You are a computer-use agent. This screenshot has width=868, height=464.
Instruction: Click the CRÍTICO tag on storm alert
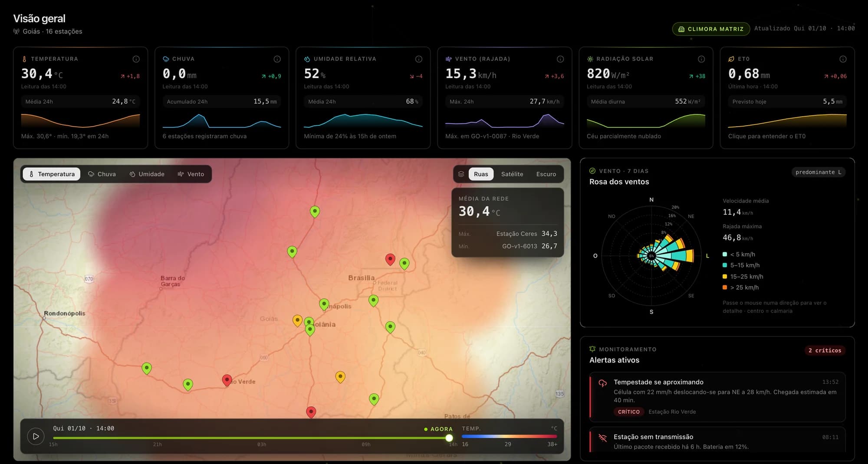coord(629,412)
